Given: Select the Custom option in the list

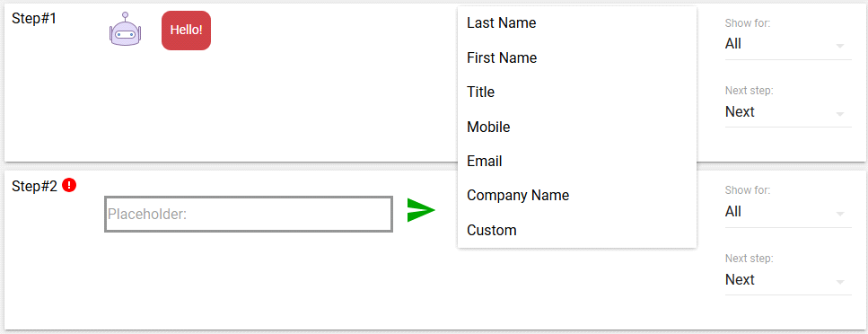Looking at the screenshot, I should (577, 230).
